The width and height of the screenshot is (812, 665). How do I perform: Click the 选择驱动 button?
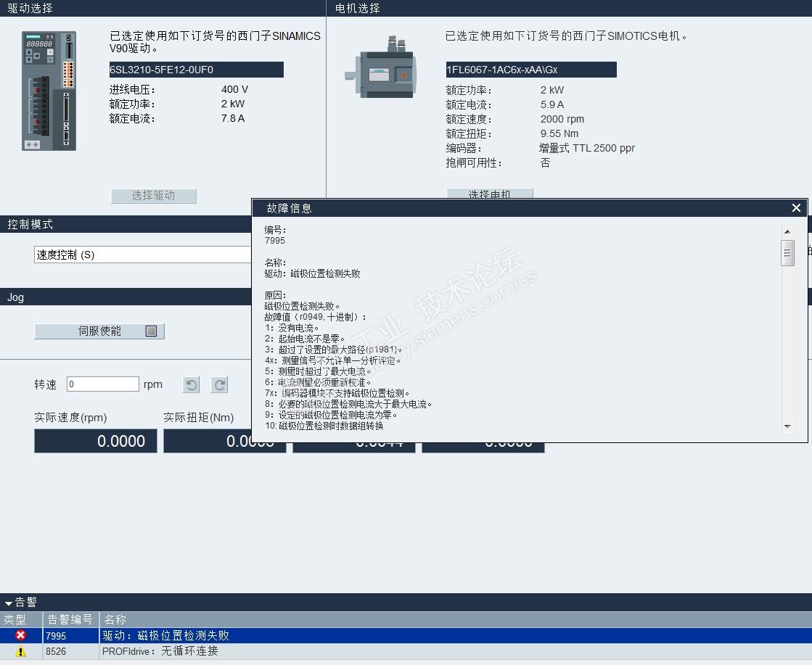pyautogui.click(x=153, y=196)
